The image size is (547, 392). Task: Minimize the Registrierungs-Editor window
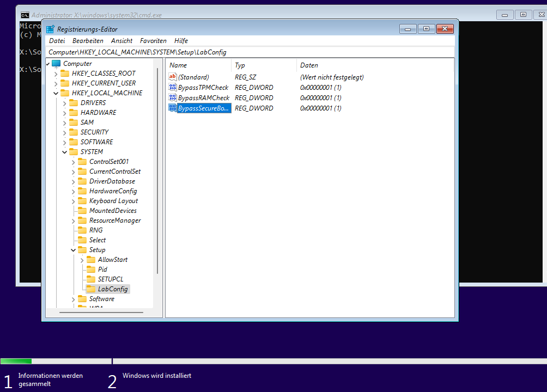coord(408,29)
